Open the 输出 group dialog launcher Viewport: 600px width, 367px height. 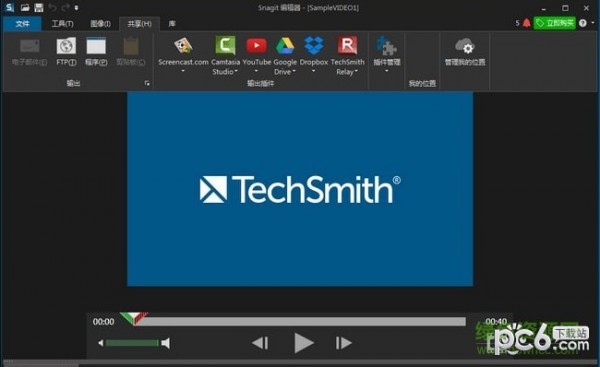click(x=147, y=83)
